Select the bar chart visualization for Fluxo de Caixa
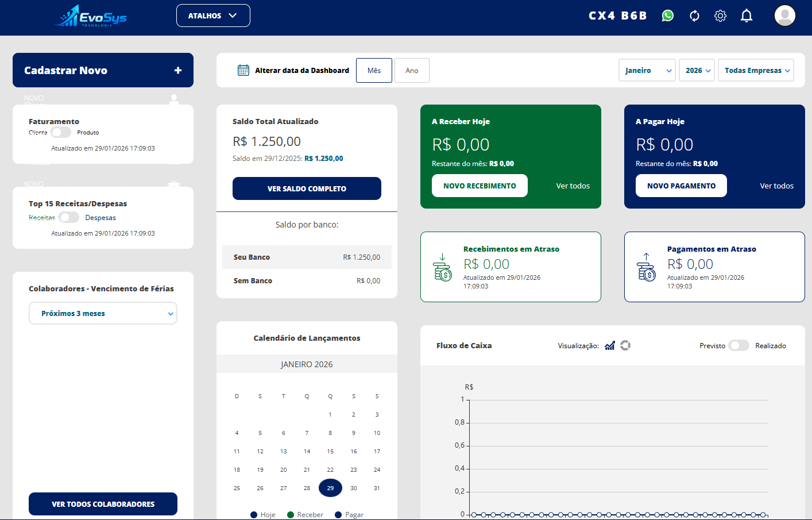 tap(609, 345)
